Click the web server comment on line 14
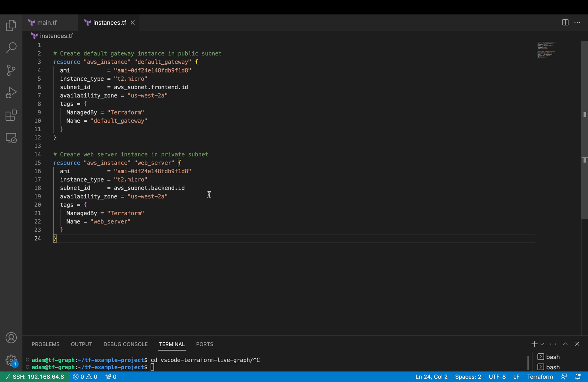 tap(130, 155)
